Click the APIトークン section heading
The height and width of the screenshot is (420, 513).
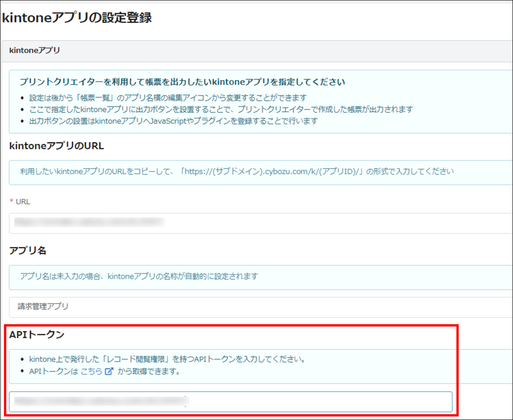[x=37, y=335]
